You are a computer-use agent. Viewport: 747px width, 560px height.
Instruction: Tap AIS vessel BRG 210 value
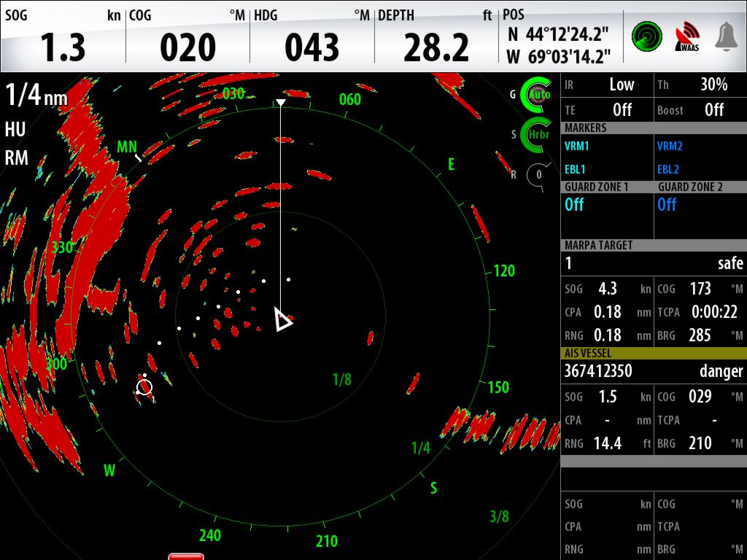click(x=700, y=443)
